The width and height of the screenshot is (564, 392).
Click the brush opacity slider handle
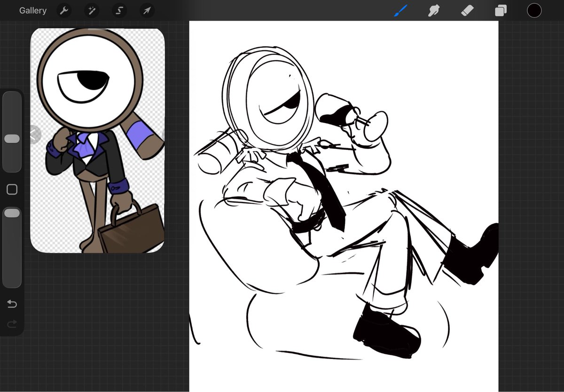point(12,213)
